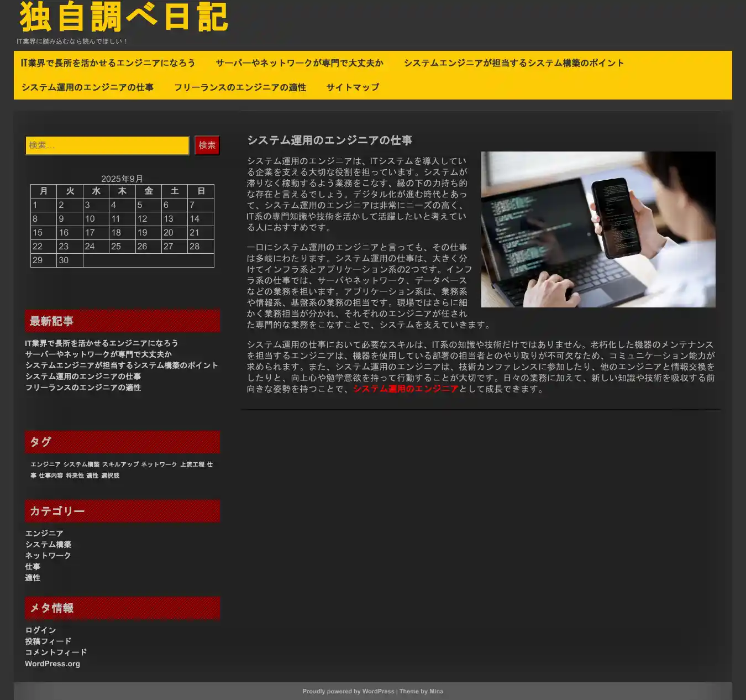Select the スキルアップ tag
The image size is (746, 700).
(120, 464)
